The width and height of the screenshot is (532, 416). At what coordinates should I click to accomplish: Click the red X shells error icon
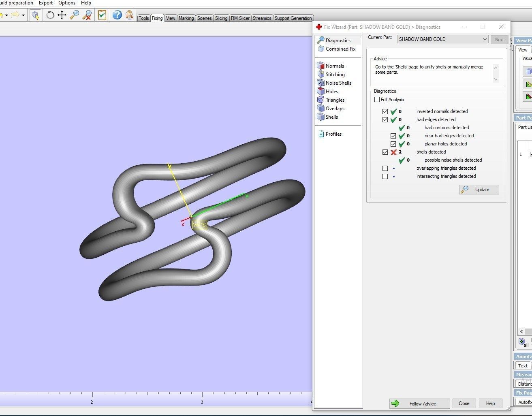(393, 152)
